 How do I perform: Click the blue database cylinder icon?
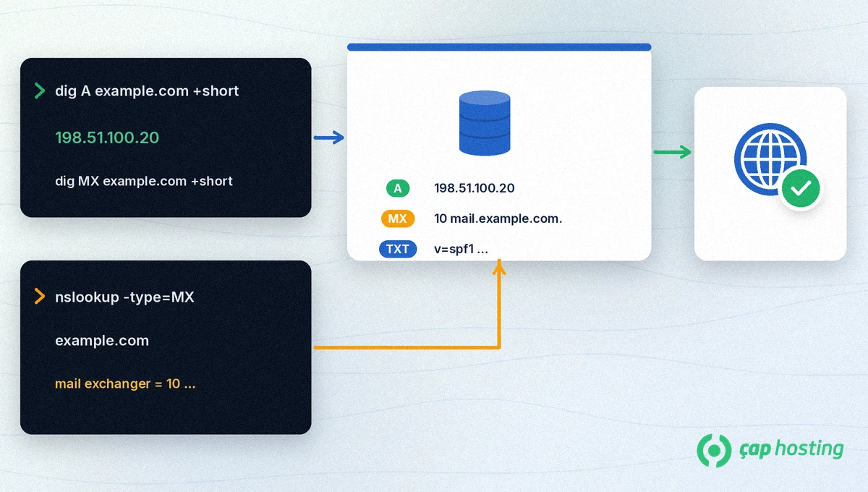(485, 123)
